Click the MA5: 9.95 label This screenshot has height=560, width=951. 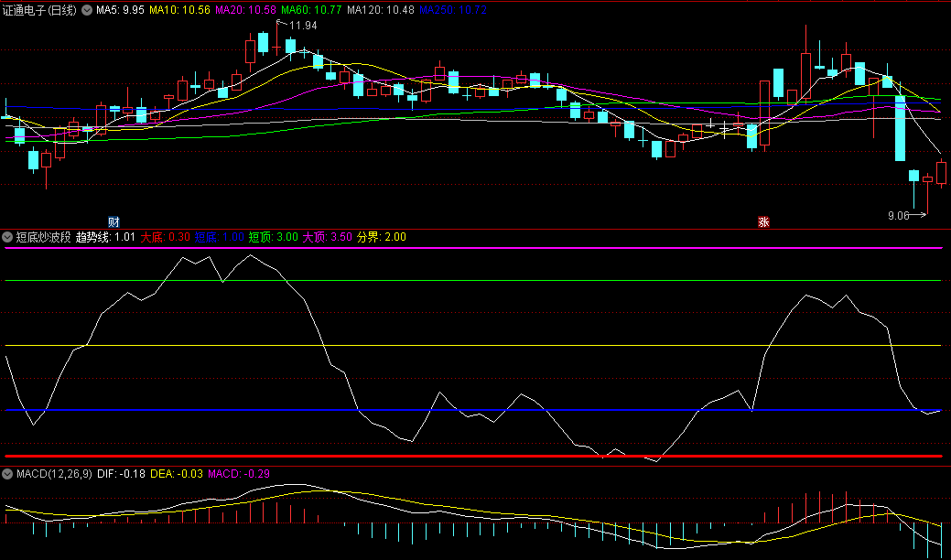pos(120,10)
